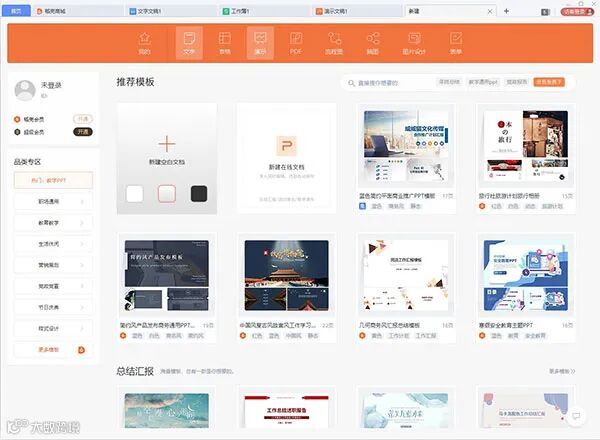This screenshot has height=440, width=600.
Task: Click the light 开通 button for 稻壳会员
Action: pyautogui.click(x=83, y=119)
